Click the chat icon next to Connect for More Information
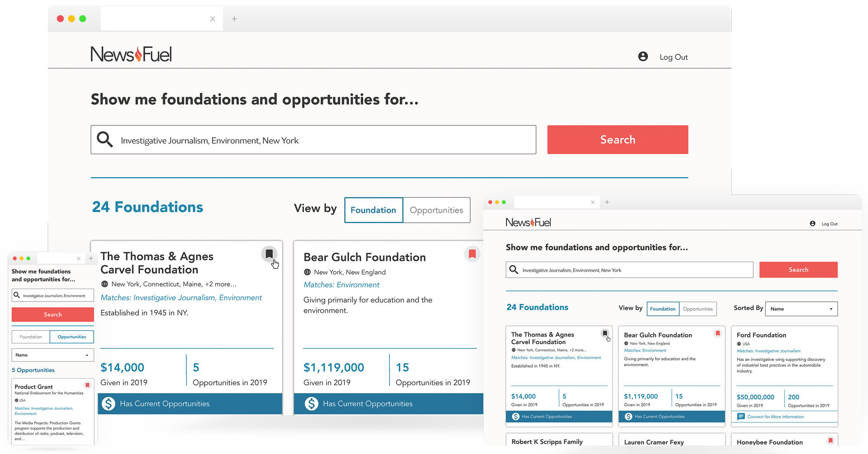Screen dimensions: 868x454 tap(741, 417)
